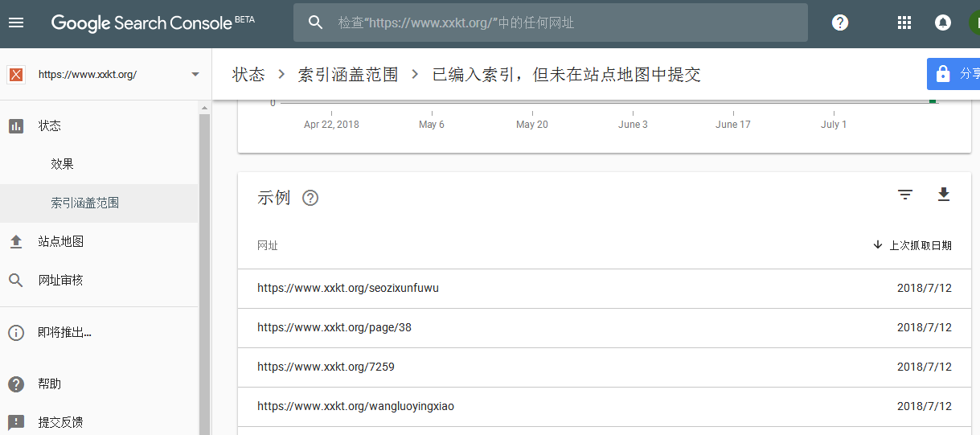Click the crawl date of the 7259 row

click(925, 367)
